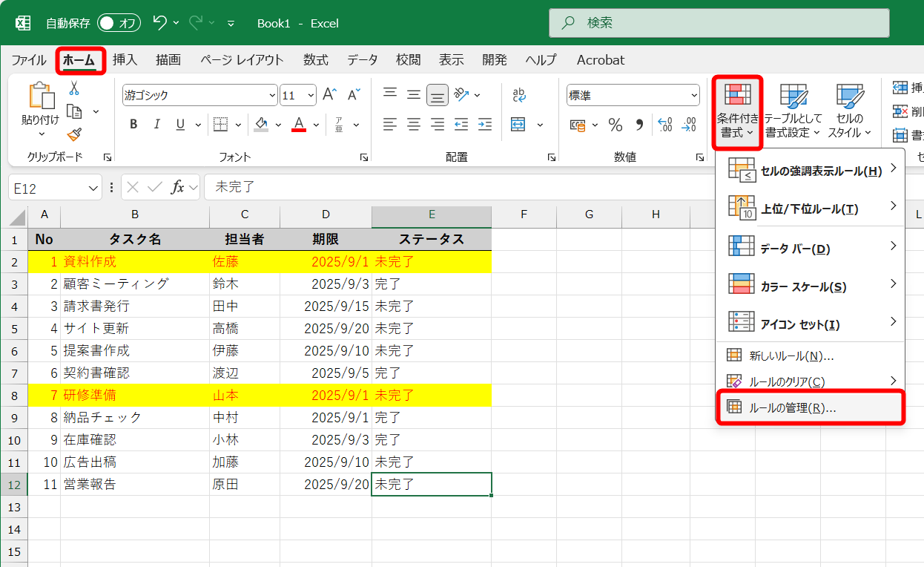Apply bold formatting from the ribbon

point(133,124)
